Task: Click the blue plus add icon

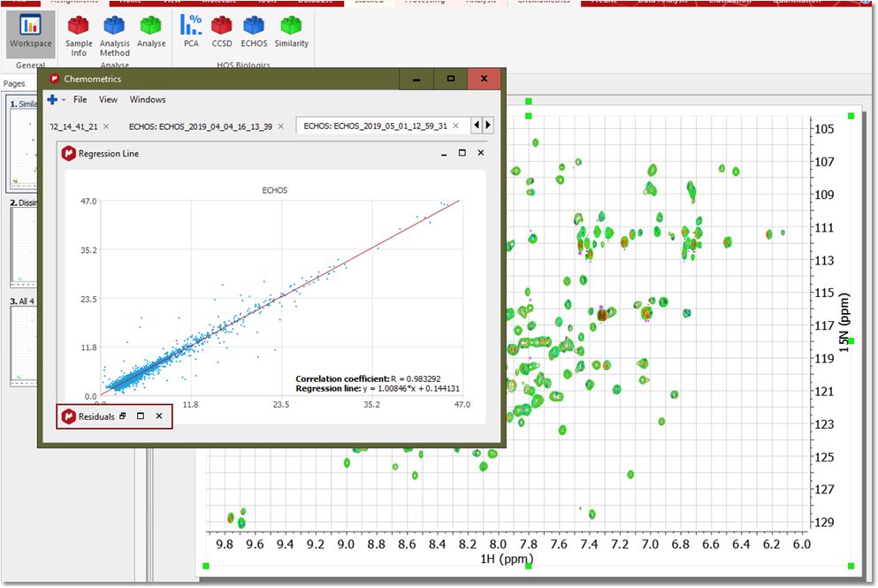Action: pos(52,100)
